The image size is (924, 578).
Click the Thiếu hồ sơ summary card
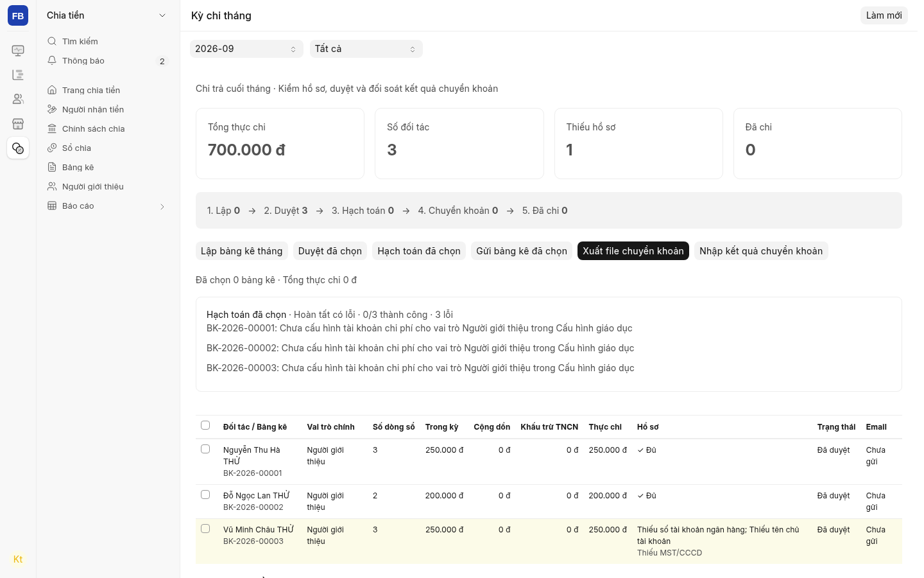coord(638,143)
